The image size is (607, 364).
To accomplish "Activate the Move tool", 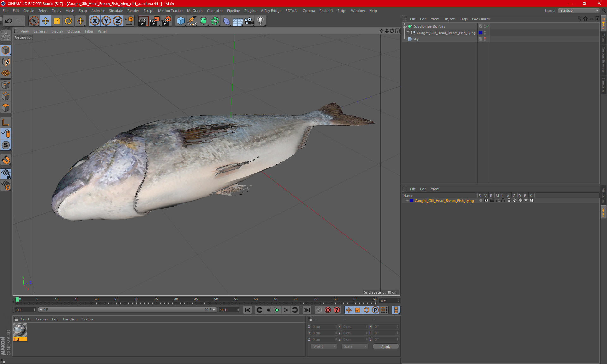I will point(46,21).
